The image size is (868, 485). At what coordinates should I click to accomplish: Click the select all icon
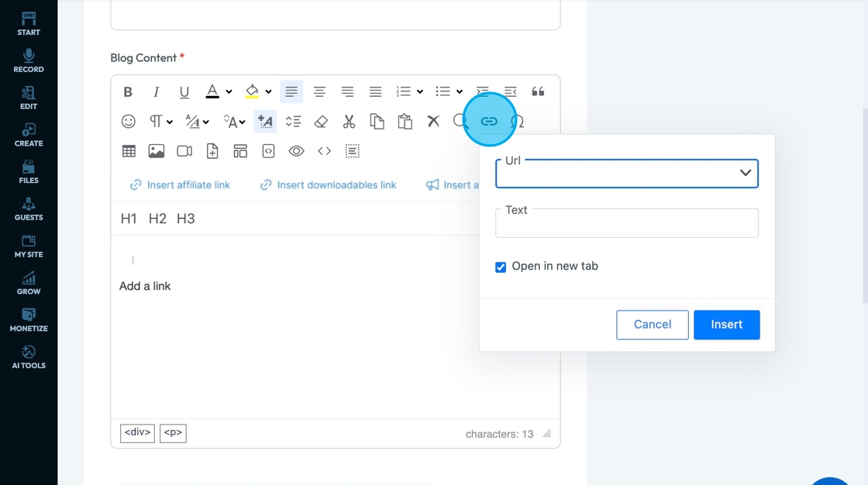coord(353,151)
